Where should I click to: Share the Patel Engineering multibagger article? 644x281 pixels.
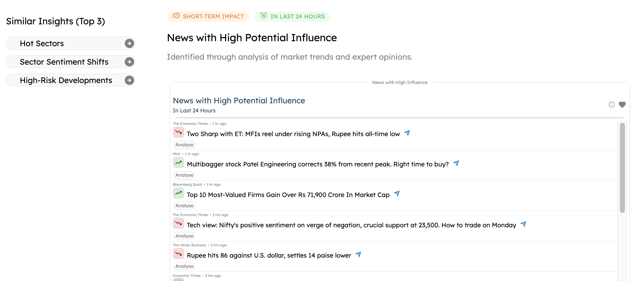pos(456,164)
